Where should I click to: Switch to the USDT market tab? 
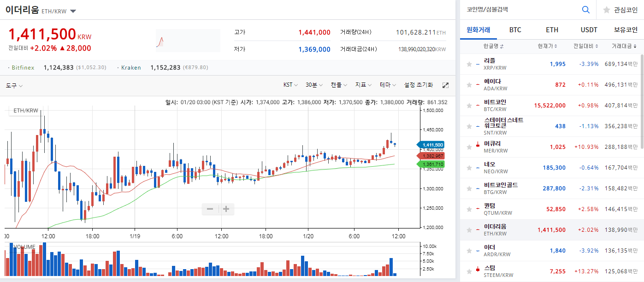click(x=588, y=29)
